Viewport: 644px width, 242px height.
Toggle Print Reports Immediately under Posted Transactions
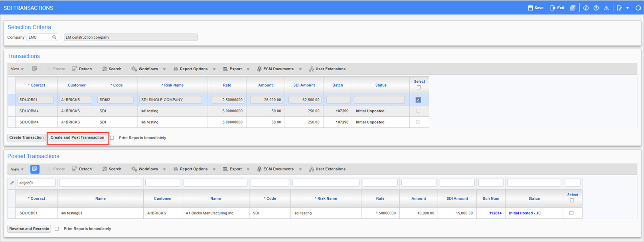[x=57, y=229]
